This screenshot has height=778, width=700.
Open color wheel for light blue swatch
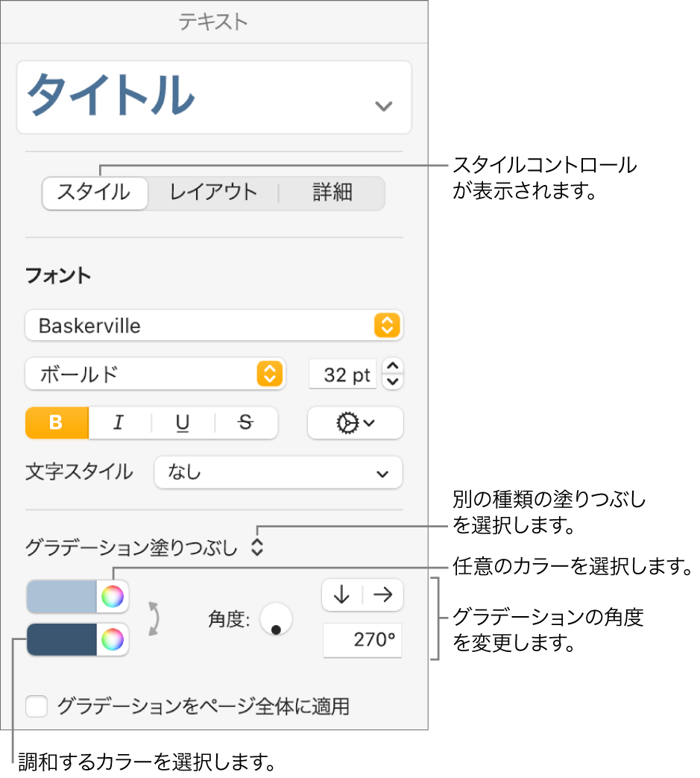tap(113, 597)
